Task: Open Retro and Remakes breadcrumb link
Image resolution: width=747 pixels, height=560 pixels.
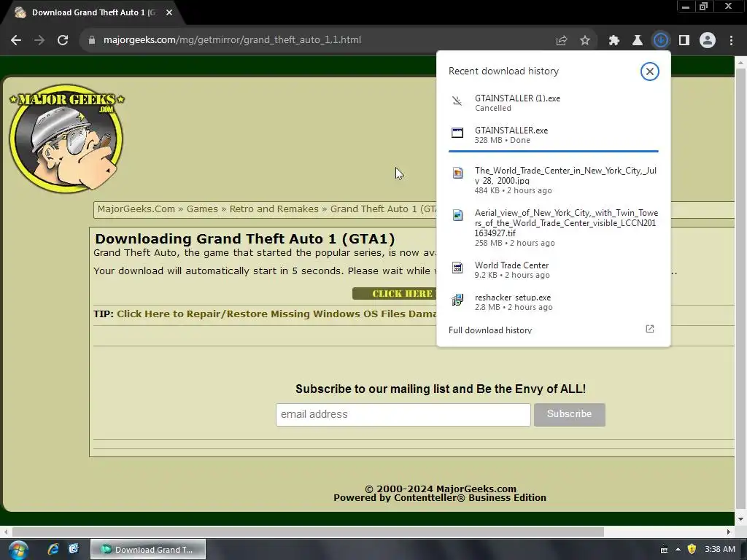Action: coord(274,209)
